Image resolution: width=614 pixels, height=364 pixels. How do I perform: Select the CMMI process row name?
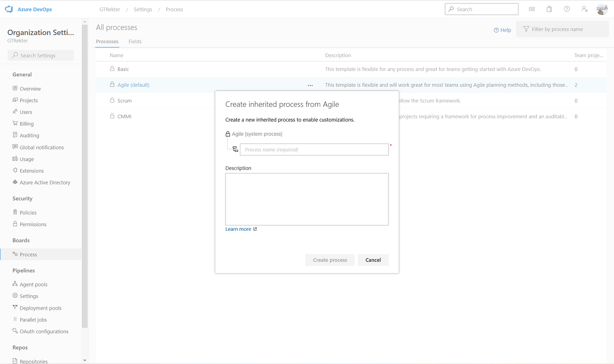(125, 117)
